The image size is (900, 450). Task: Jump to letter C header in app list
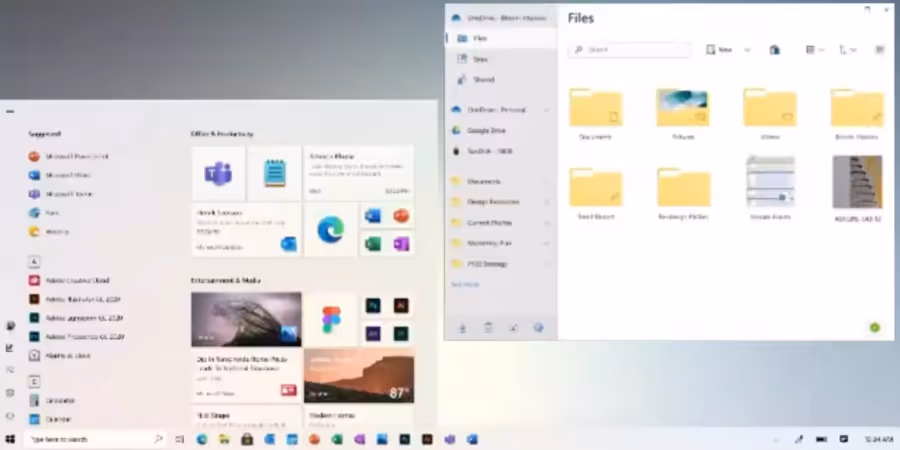[x=34, y=381]
